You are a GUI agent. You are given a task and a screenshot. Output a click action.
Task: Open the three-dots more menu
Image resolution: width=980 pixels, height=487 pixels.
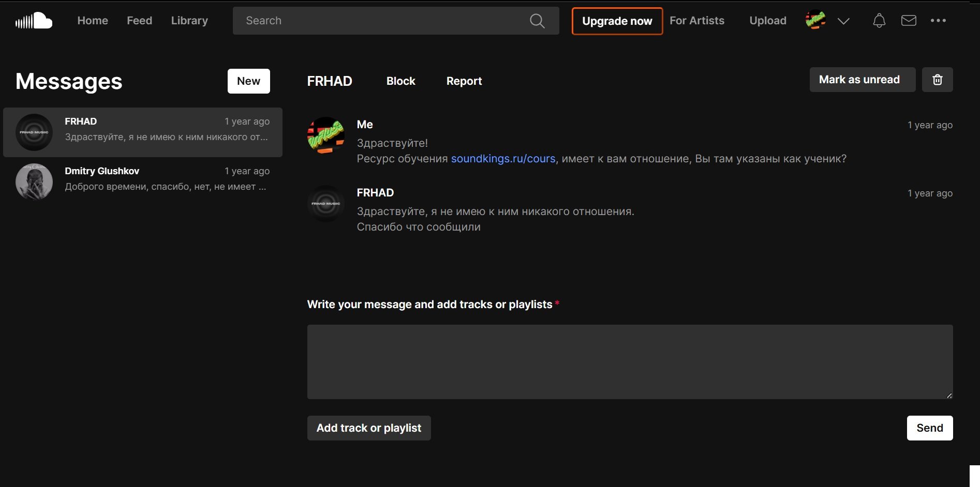[938, 21]
